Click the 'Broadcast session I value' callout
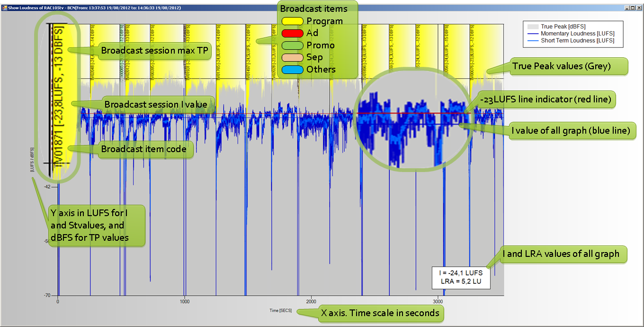The width and height of the screenshot is (644, 327). (x=156, y=104)
